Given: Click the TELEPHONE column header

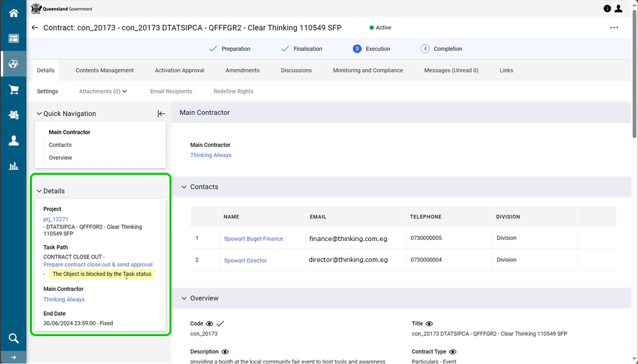Looking at the screenshot, I should click(x=426, y=217).
